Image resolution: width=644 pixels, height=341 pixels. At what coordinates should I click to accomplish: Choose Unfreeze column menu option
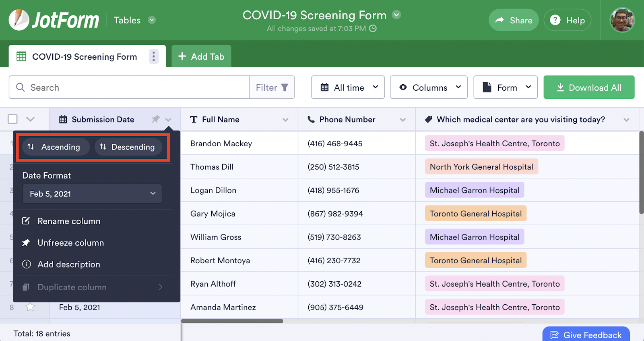pos(70,243)
